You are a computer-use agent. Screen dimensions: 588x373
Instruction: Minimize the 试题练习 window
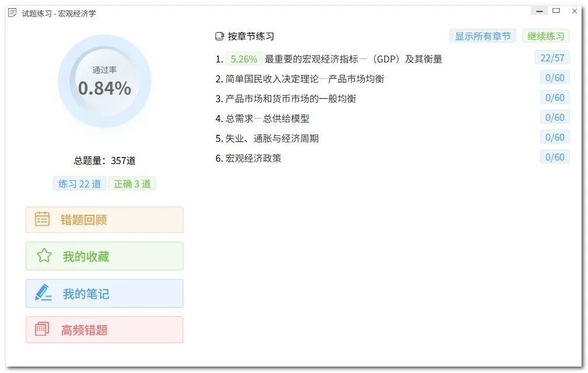pos(539,11)
